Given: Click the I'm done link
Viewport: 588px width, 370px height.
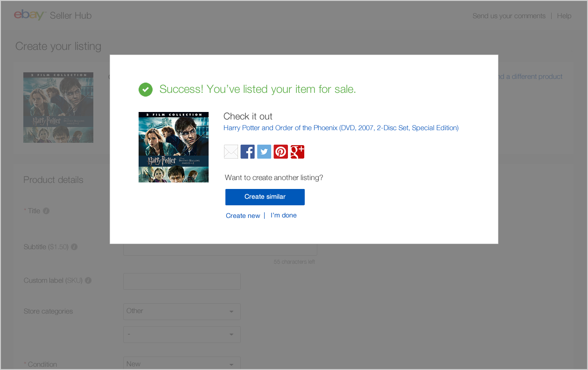Looking at the screenshot, I should [x=284, y=215].
